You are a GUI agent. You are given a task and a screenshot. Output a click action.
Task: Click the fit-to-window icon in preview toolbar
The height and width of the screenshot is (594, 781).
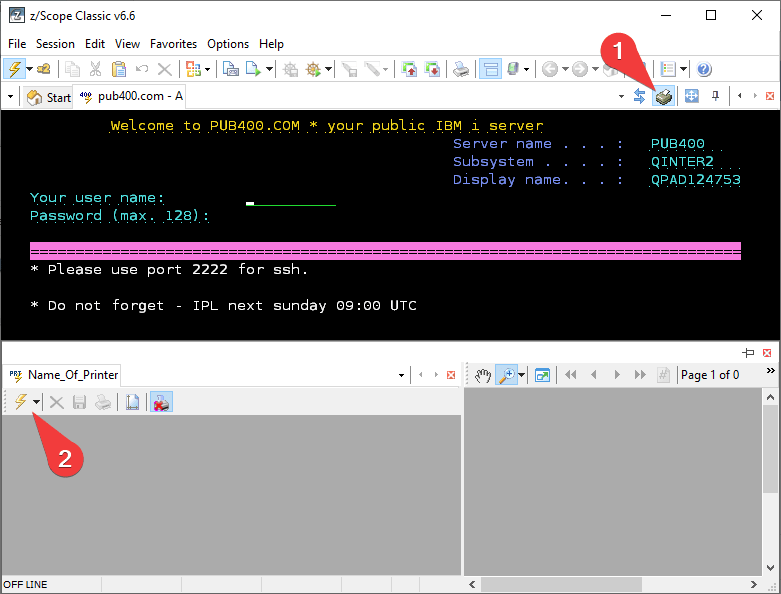[542, 375]
